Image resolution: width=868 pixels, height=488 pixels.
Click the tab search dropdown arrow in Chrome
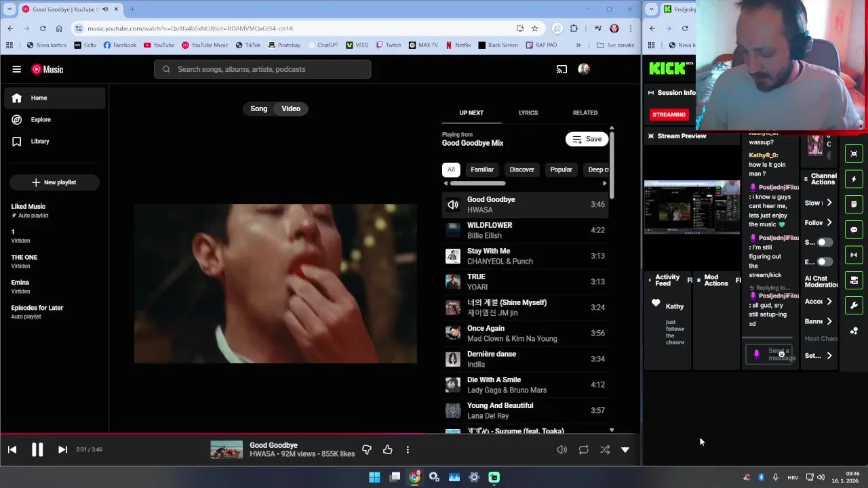click(x=10, y=9)
